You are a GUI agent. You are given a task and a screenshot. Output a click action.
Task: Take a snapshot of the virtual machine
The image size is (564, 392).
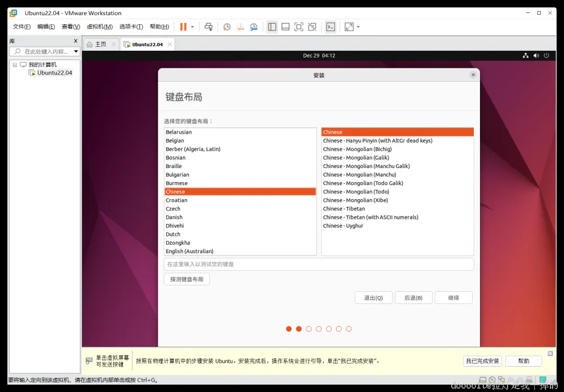click(227, 27)
